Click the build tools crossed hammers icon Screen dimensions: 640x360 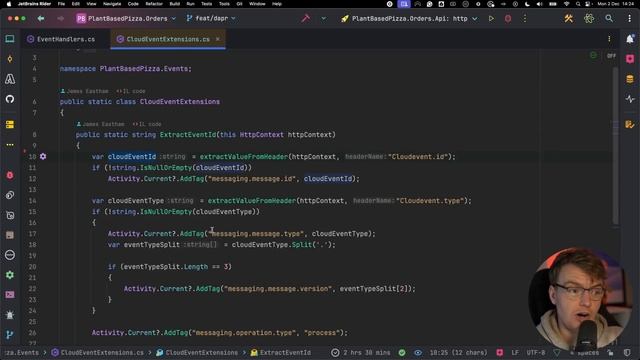569,18
